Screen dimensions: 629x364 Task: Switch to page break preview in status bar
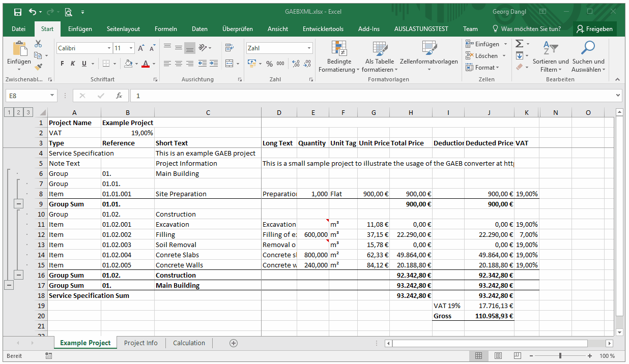point(518,356)
